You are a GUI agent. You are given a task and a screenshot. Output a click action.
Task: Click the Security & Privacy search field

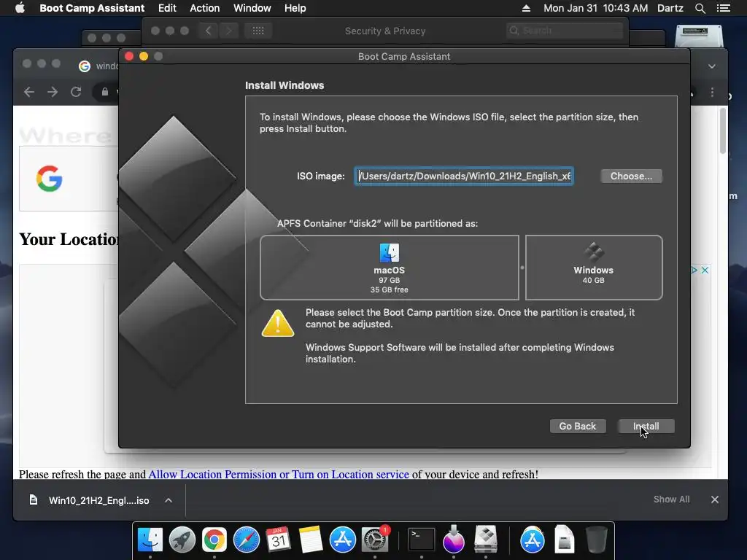(x=565, y=31)
